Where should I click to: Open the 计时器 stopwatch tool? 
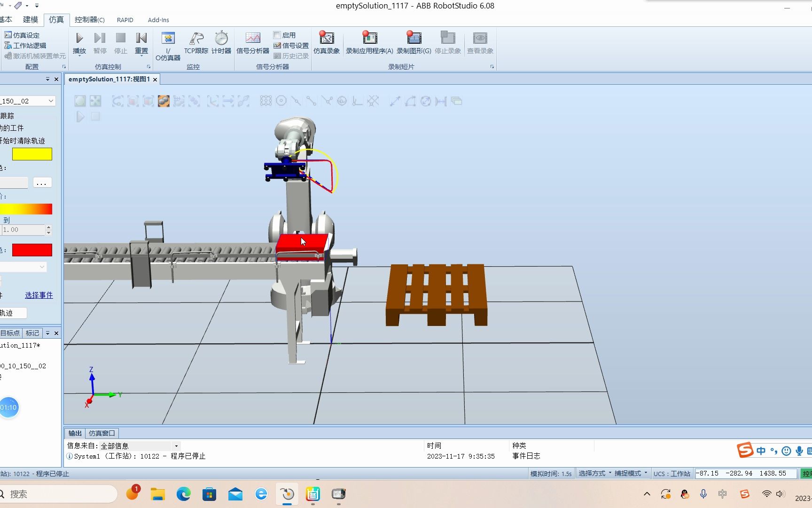(x=221, y=43)
